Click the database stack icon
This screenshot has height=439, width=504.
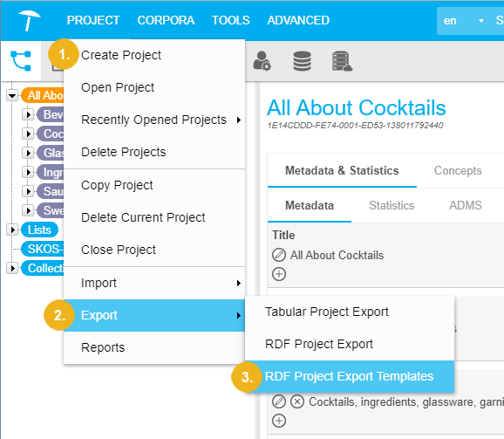(303, 61)
